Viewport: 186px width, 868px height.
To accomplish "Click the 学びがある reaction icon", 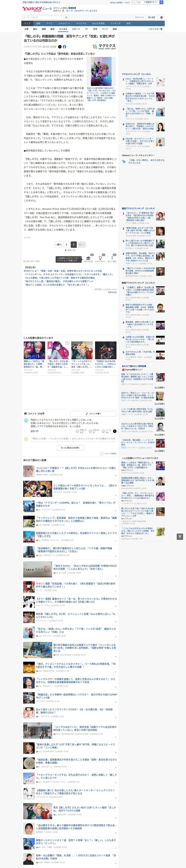I will pos(89,258).
